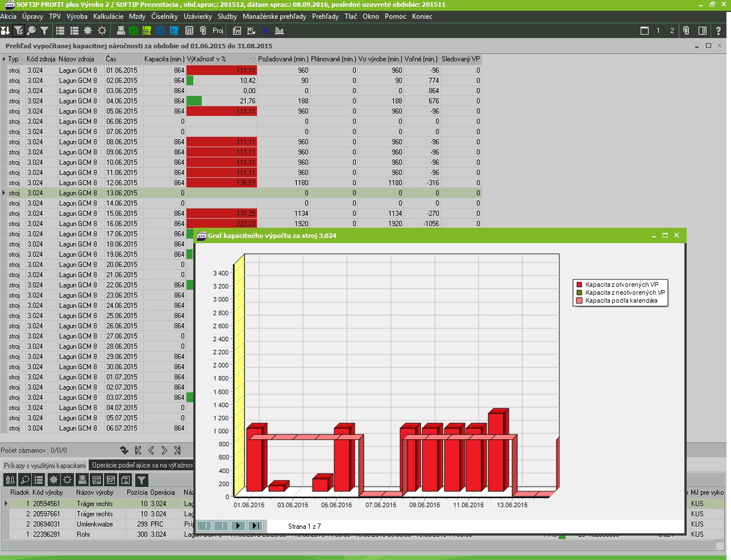The image size is (731, 560).
Task: Go to last record navigation arrow
Action: (177, 450)
